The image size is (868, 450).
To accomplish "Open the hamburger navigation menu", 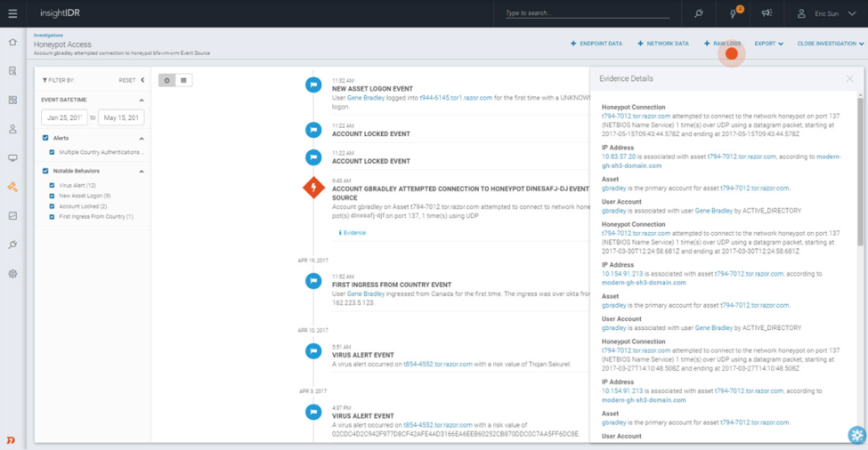I will click(12, 13).
